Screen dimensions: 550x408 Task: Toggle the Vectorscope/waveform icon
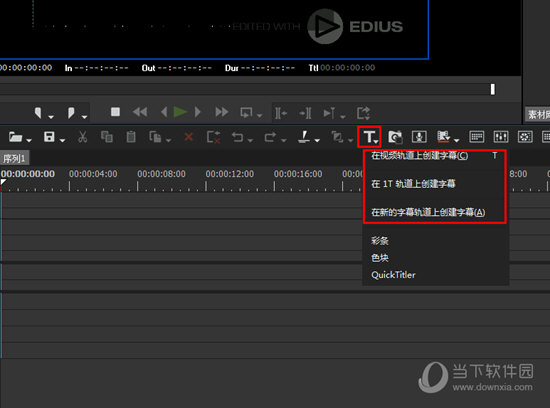coord(525,137)
